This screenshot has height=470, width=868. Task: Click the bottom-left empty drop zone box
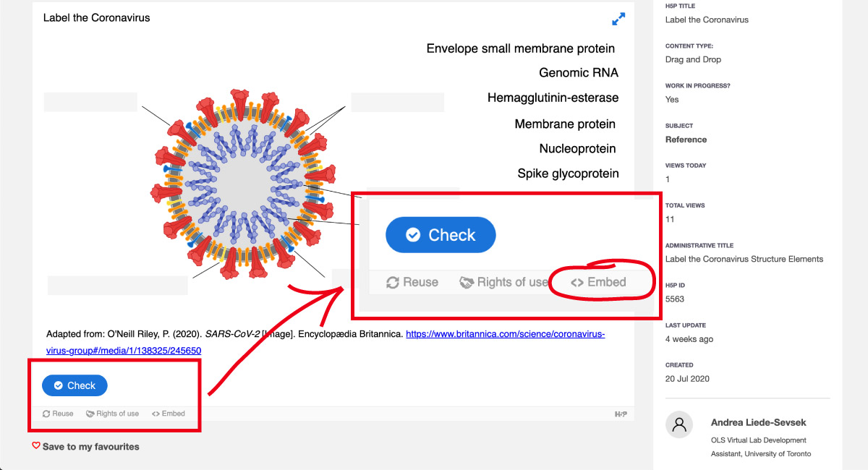point(117,285)
